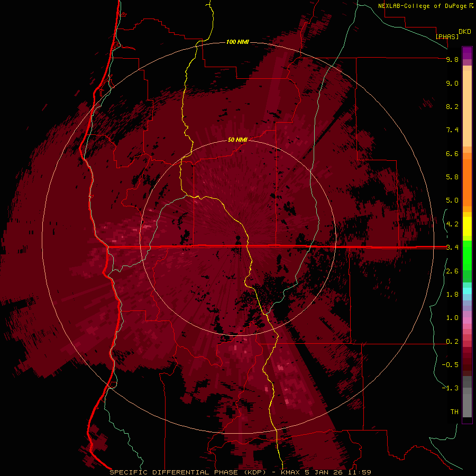This screenshot has width=476, height=476.
Task: Click the [PHAS] label beside the scale
Action: tap(447, 36)
